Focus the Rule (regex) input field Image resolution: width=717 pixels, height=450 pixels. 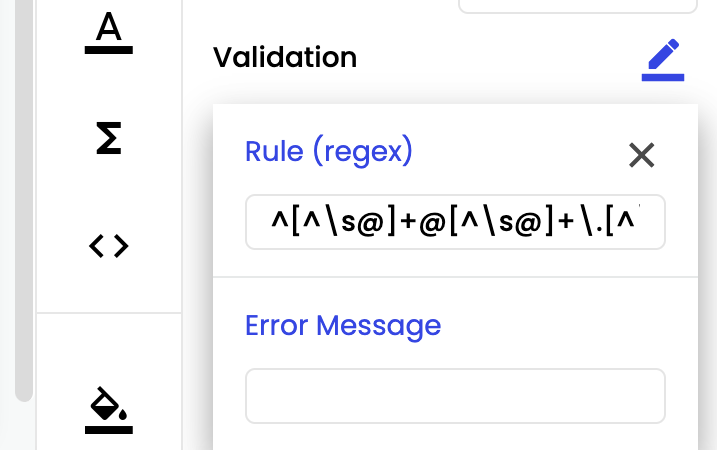pyautogui.click(x=455, y=222)
